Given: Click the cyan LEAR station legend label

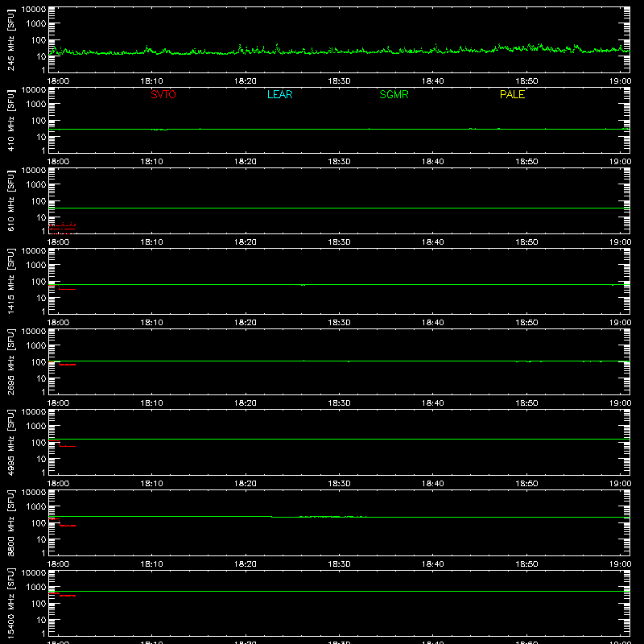Looking at the screenshot, I should click(x=279, y=94).
